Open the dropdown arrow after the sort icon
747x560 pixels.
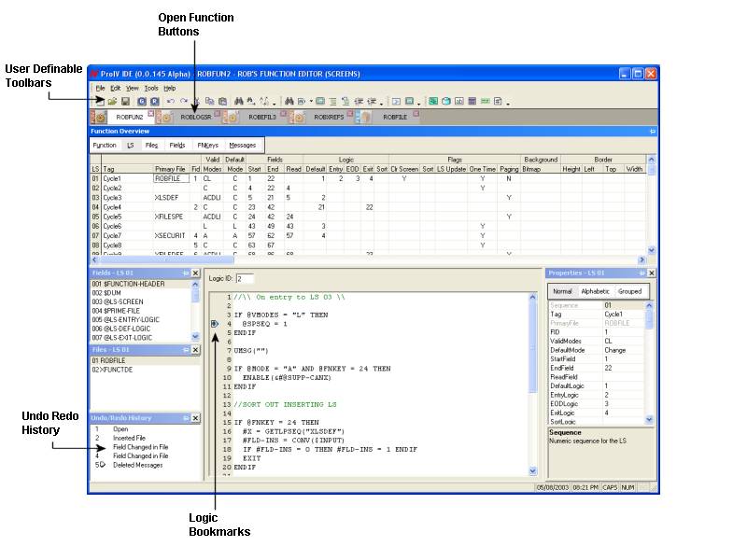[x=274, y=104]
